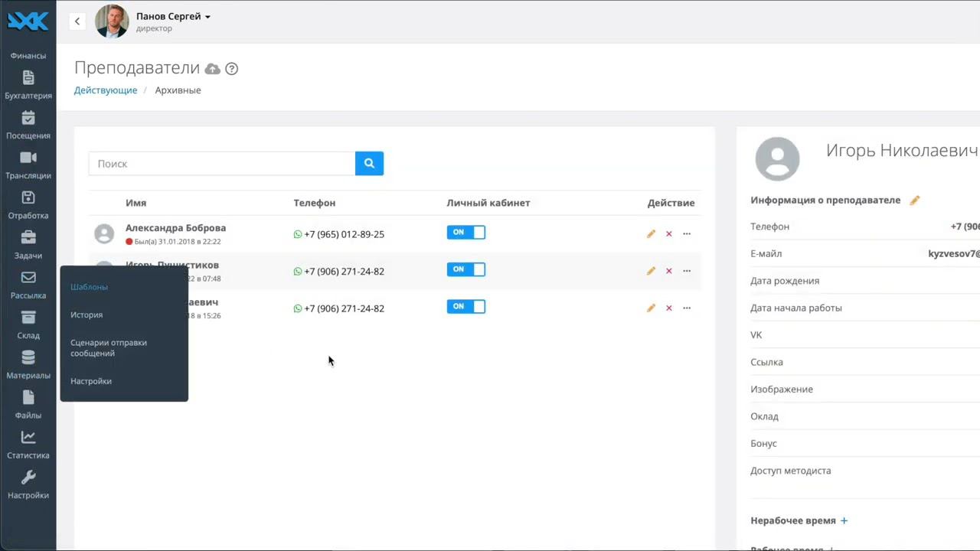Open the Трансляции camera icon
The height and width of the screenshot is (551, 980).
(x=28, y=157)
